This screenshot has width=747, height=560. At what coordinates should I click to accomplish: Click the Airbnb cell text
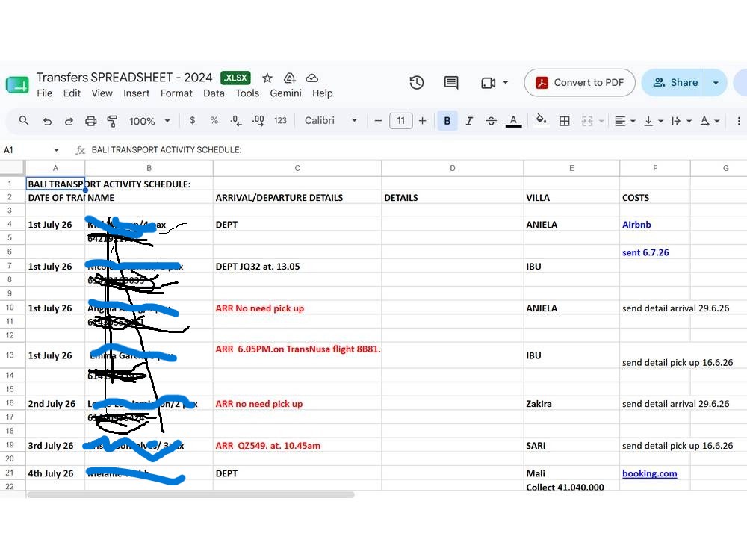636,225
